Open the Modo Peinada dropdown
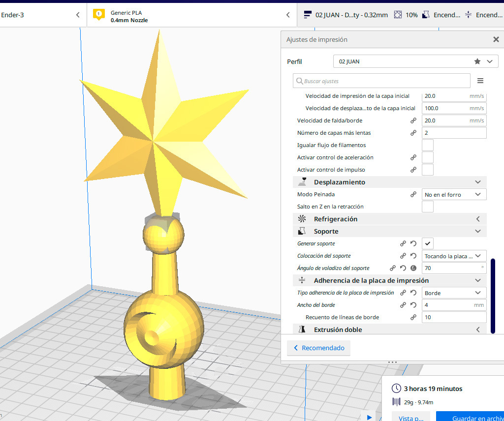The height and width of the screenshot is (421, 504). [x=454, y=194]
